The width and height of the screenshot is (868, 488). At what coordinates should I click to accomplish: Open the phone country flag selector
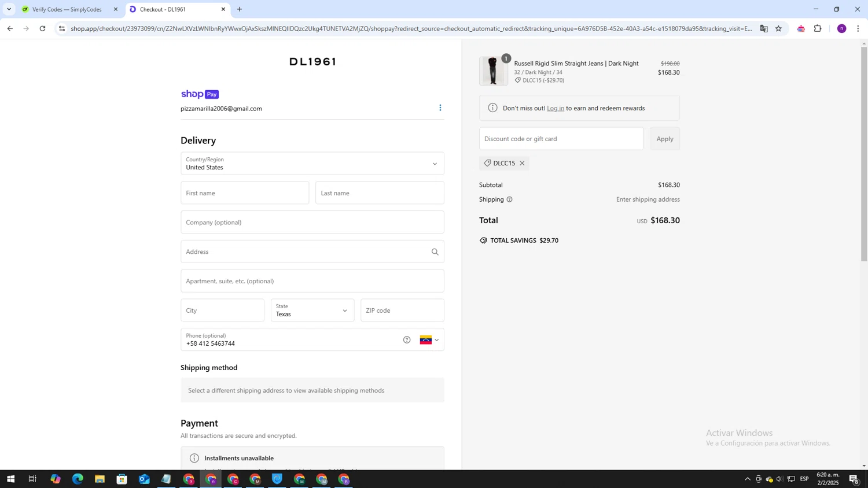(429, 340)
